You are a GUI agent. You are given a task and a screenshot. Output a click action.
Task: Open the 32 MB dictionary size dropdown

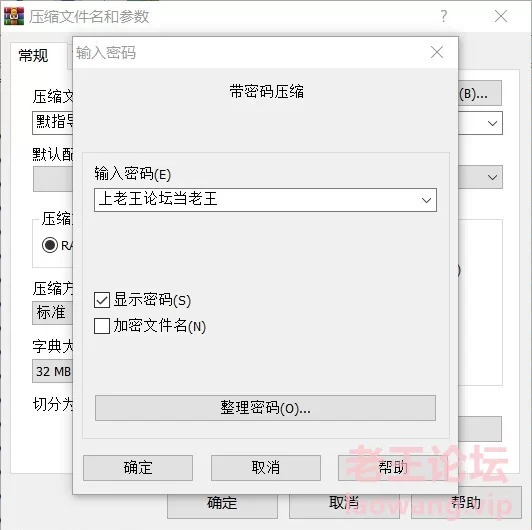tap(52, 371)
